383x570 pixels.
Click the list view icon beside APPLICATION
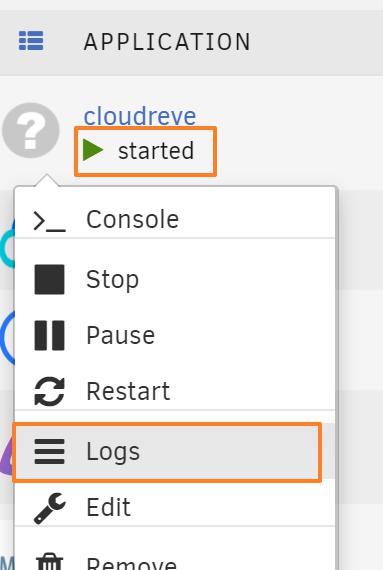point(31,41)
